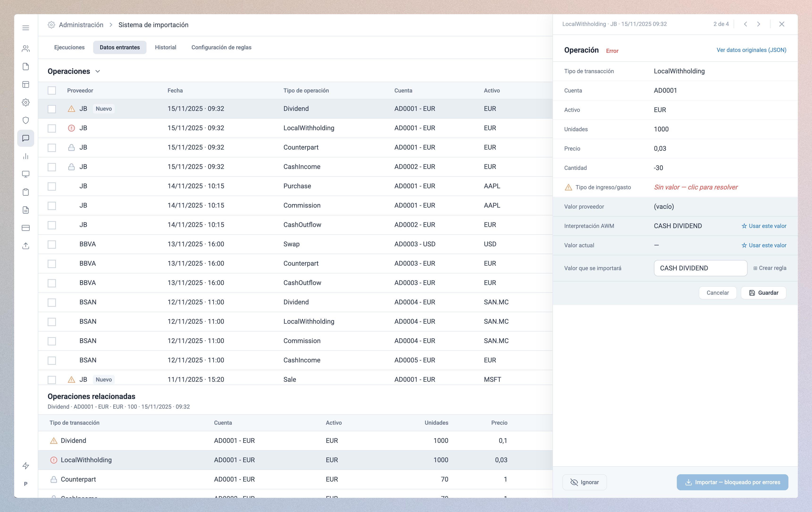Switch to the Ejecuciones tab
Viewport: 812px width, 512px height.
tap(69, 47)
